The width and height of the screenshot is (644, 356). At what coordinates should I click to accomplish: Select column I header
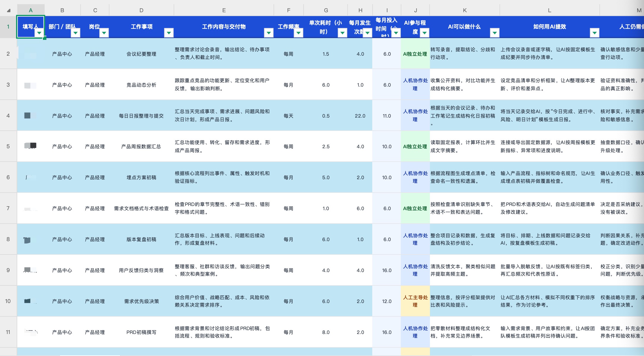tap(387, 10)
